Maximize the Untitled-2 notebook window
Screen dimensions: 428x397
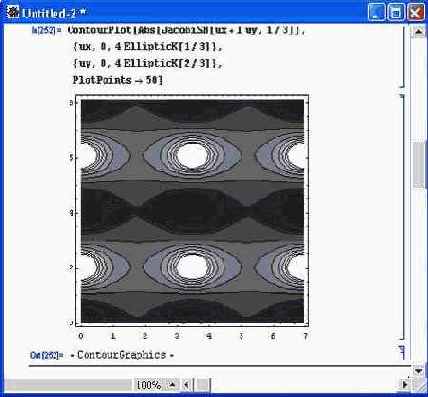tap(396, 13)
